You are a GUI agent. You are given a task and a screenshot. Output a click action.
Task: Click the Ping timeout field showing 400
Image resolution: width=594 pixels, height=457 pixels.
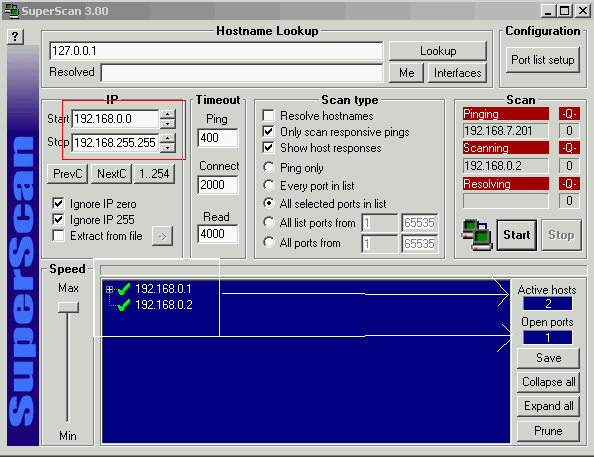point(217,138)
